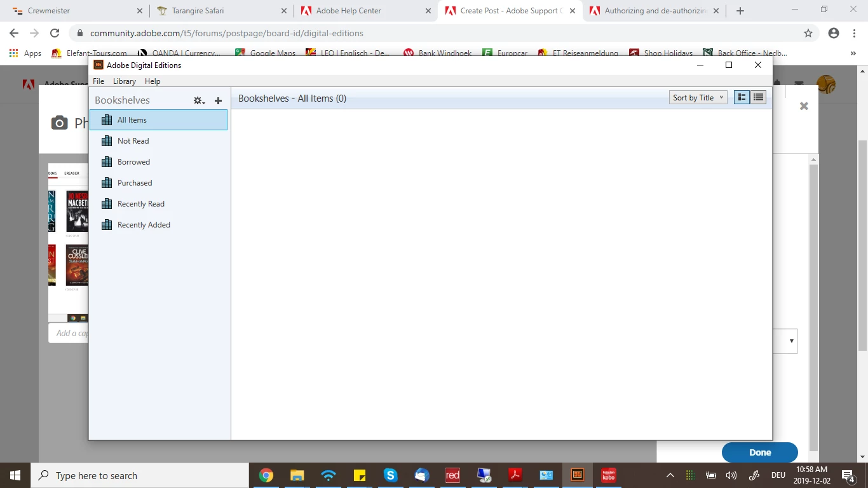
Task: Open the Apps bookmarks shortcut
Action: coord(25,53)
